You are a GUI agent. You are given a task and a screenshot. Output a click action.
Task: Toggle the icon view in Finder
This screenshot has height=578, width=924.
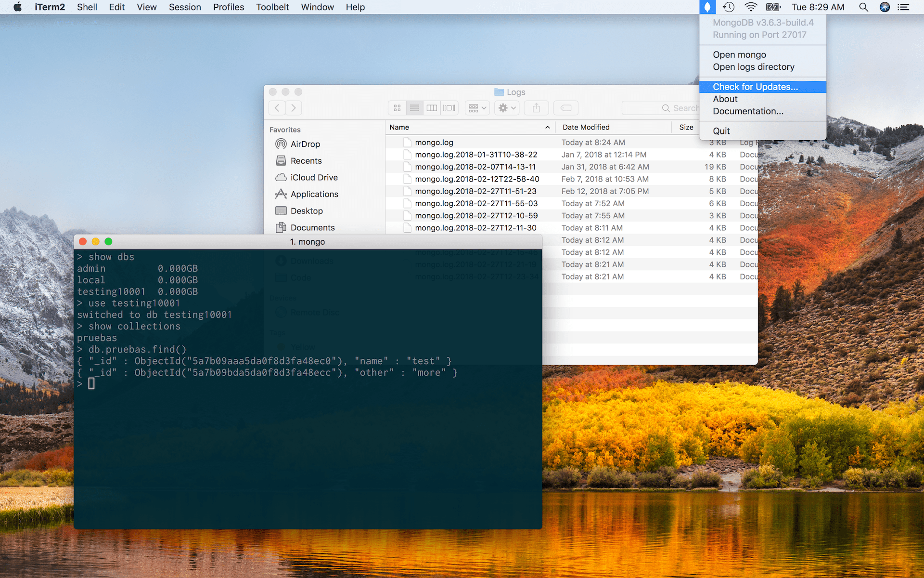click(x=397, y=107)
